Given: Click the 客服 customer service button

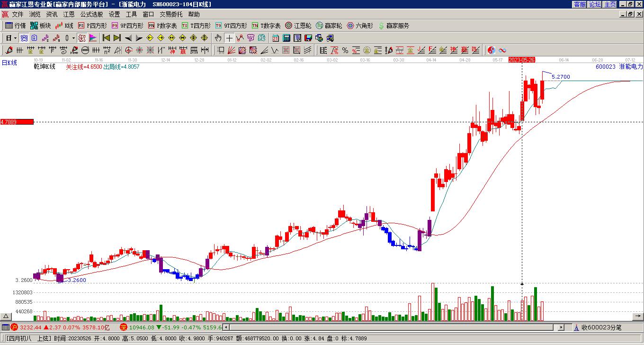Looking at the screenshot, I should pos(580,4).
